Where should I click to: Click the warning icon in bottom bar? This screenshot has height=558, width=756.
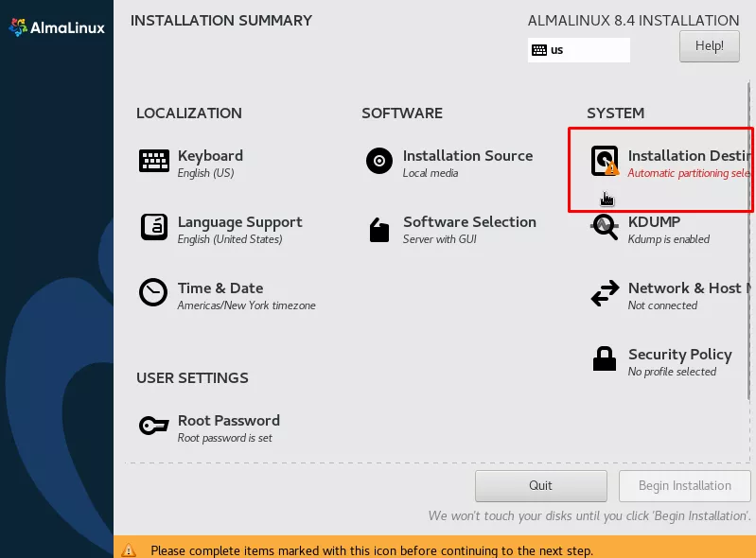click(129, 549)
